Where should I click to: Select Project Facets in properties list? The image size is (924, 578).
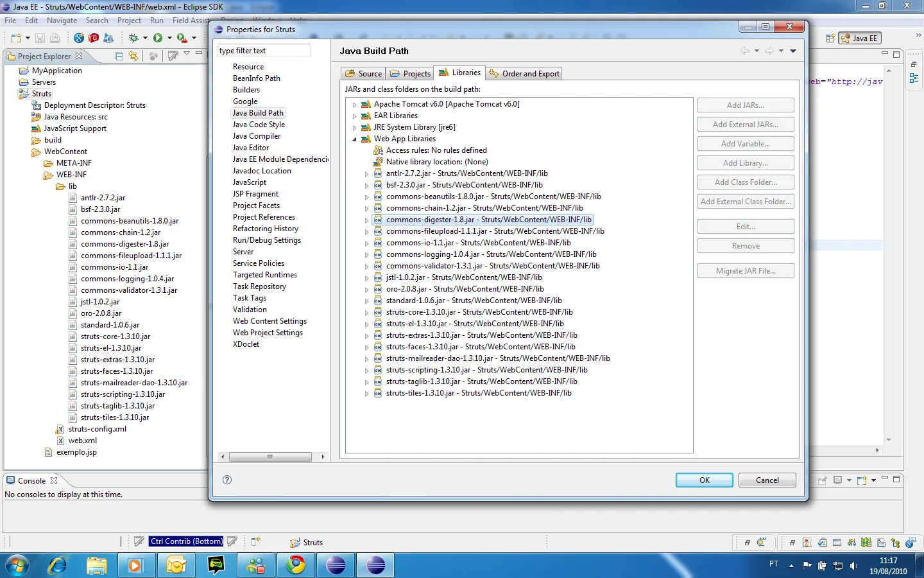pos(256,206)
